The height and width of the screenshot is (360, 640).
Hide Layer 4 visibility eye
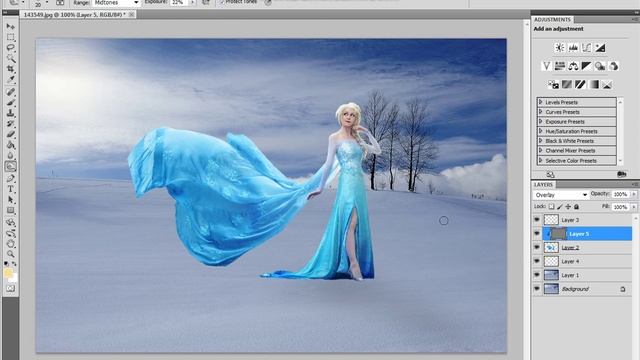(x=537, y=261)
